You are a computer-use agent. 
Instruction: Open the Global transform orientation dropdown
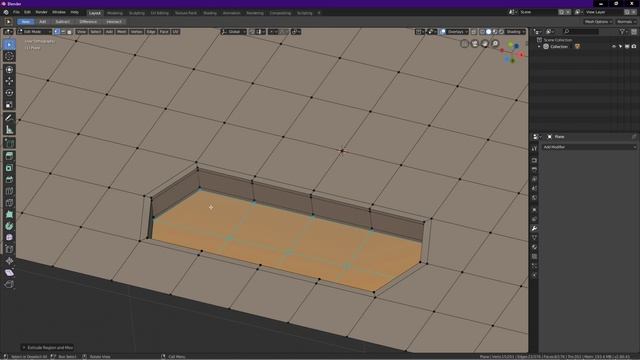(x=234, y=31)
